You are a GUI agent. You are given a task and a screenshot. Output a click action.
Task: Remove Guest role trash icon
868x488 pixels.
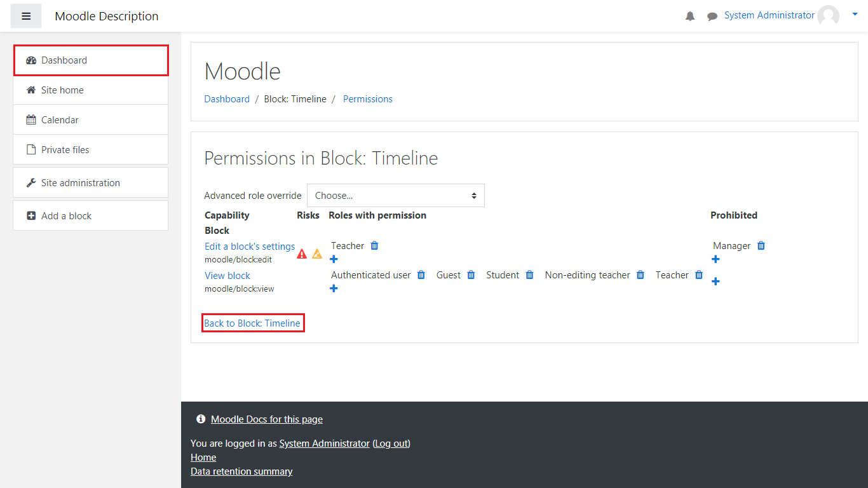coord(471,275)
